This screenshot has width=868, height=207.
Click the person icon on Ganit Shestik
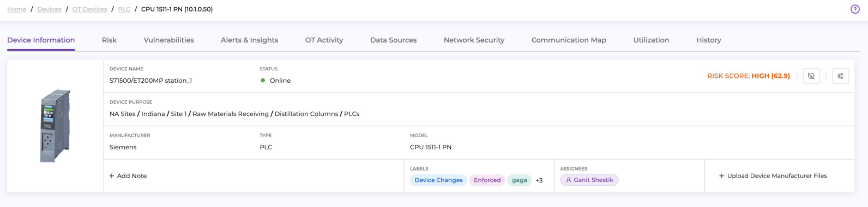[x=569, y=180]
